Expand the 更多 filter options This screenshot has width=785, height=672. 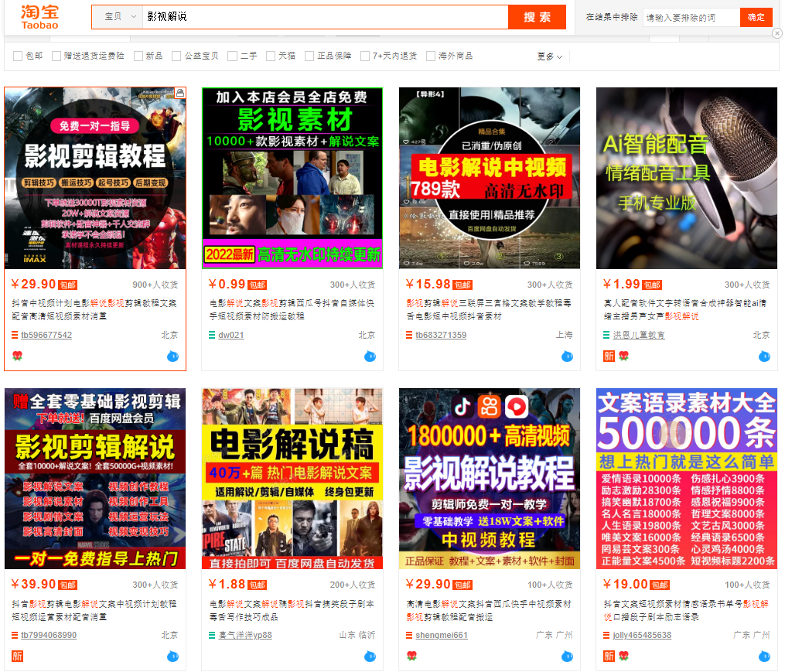549,56
